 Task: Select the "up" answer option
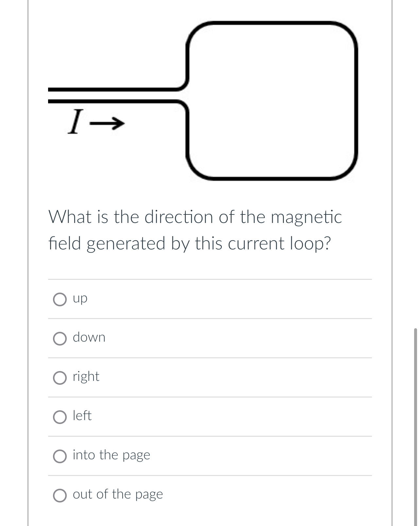click(x=60, y=299)
